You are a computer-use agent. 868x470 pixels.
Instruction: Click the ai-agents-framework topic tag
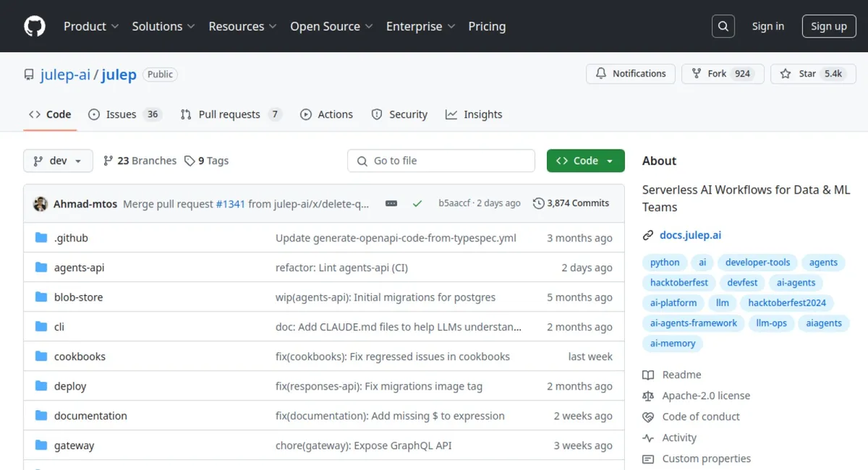[x=694, y=323]
